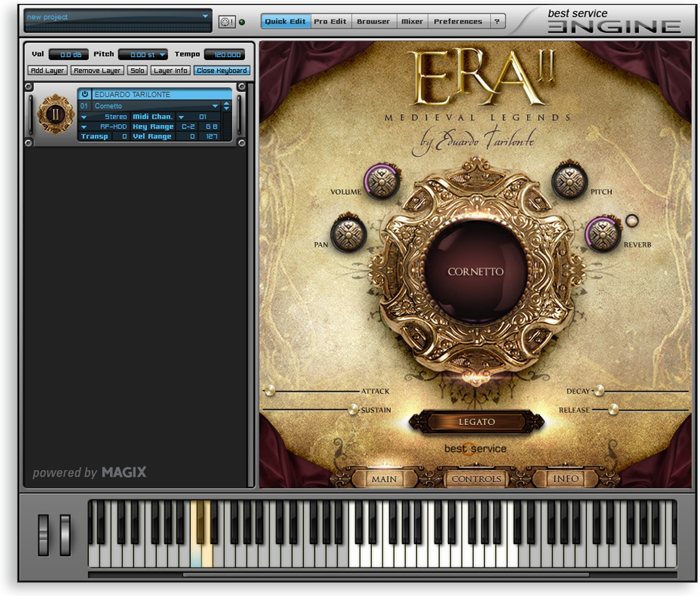Image resolution: width=700 pixels, height=596 pixels.
Task: Click the Layer Info button
Action: click(x=170, y=70)
